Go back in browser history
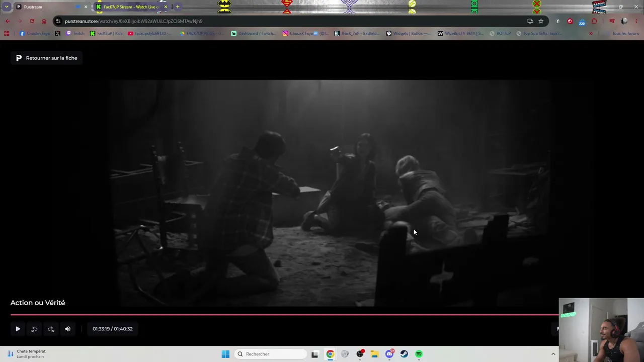This screenshot has height=362, width=644. pos(8,21)
